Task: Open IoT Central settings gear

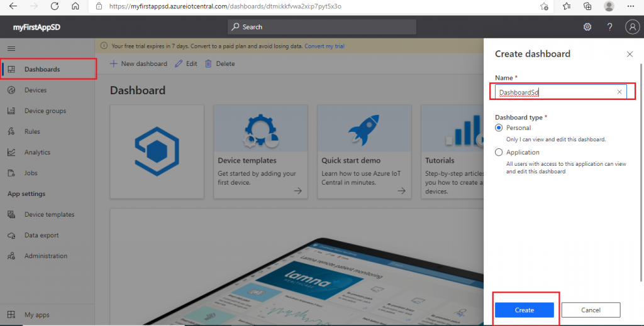Action: click(587, 27)
